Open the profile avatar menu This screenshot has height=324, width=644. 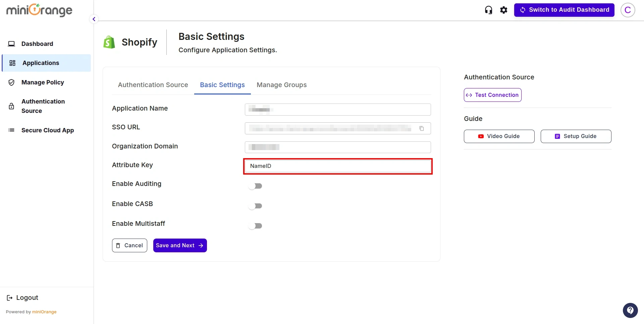coord(628,10)
